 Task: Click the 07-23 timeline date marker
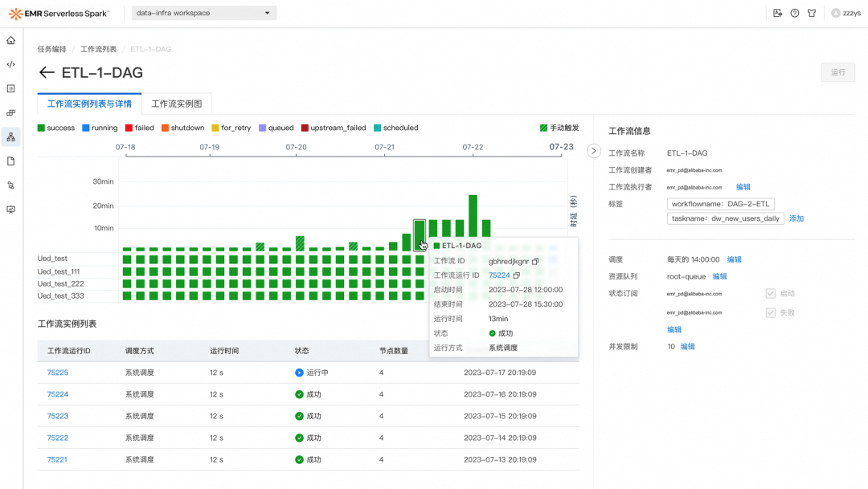(561, 147)
